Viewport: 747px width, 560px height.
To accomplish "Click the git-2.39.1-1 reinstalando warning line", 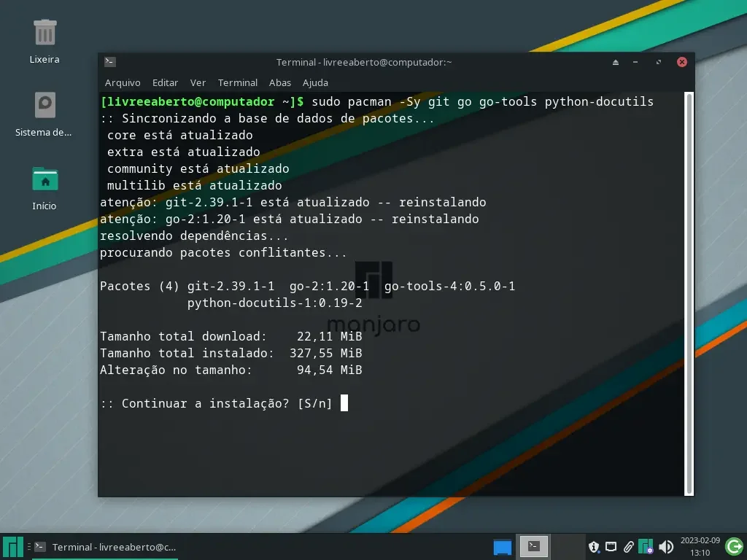I will [293, 203].
